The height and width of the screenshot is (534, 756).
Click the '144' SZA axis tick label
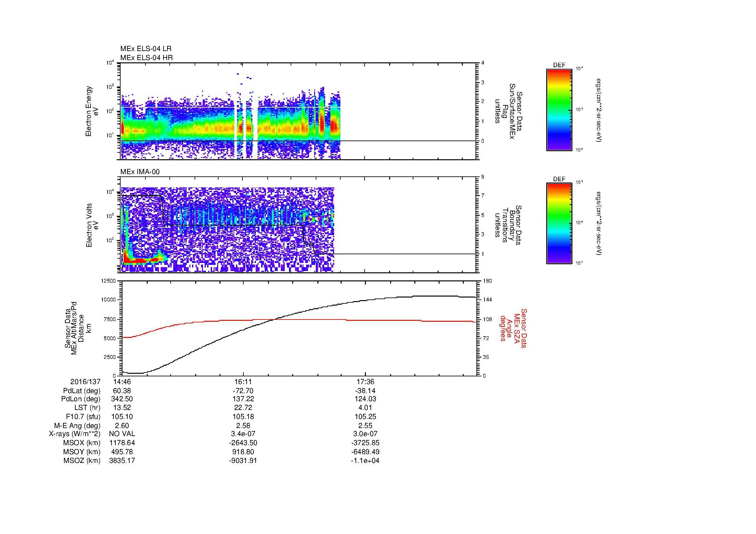point(487,300)
